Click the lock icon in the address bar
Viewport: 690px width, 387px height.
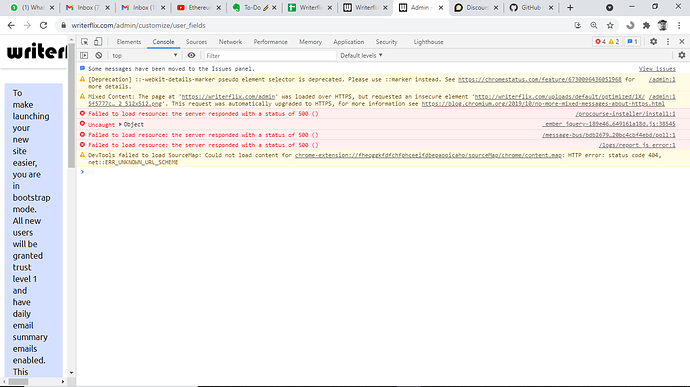[x=63, y=26]
